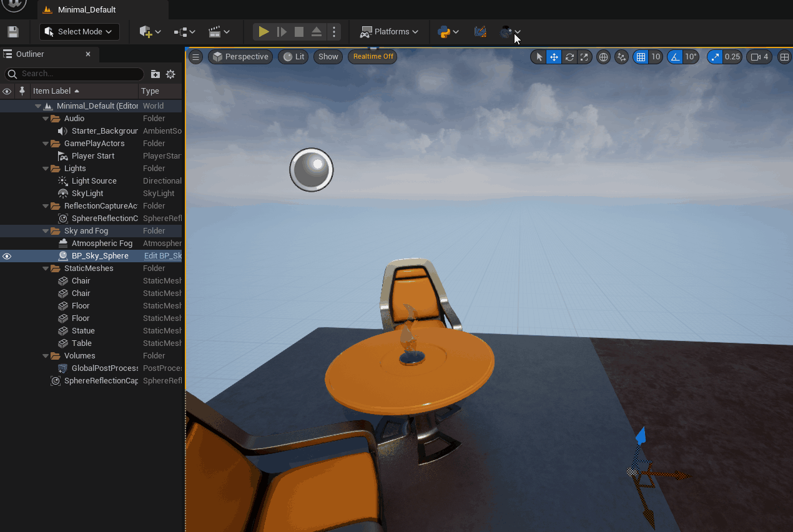Start Play in Editor
This screenshot has width=793, height=532.
pyautogui.click(x=264, y=32)
